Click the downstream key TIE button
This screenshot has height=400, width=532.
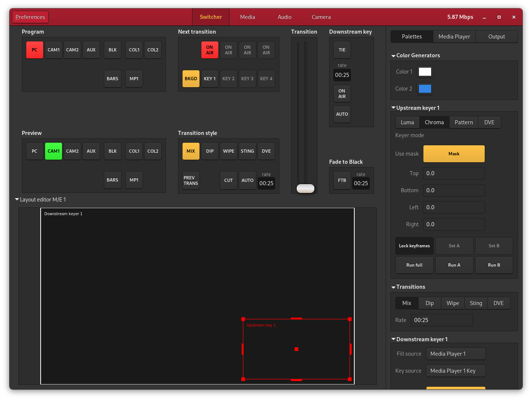tap(342, 50)
